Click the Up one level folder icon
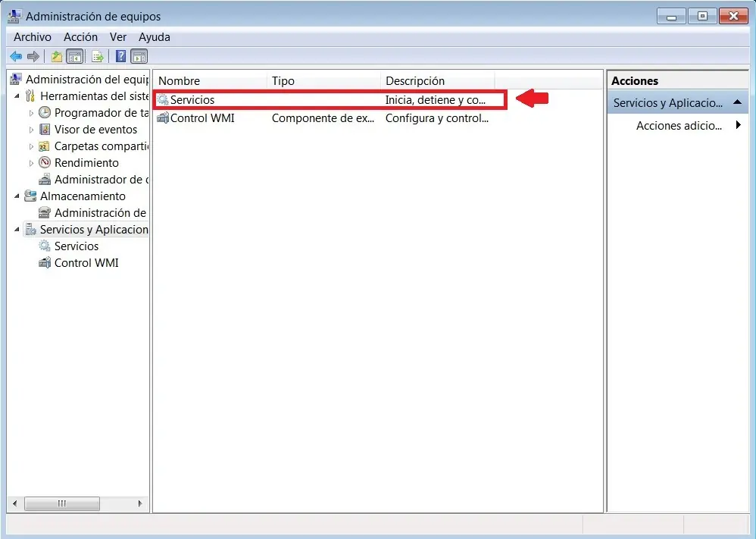Viewport: 756px width, 539px height. [x=57, y=56]
